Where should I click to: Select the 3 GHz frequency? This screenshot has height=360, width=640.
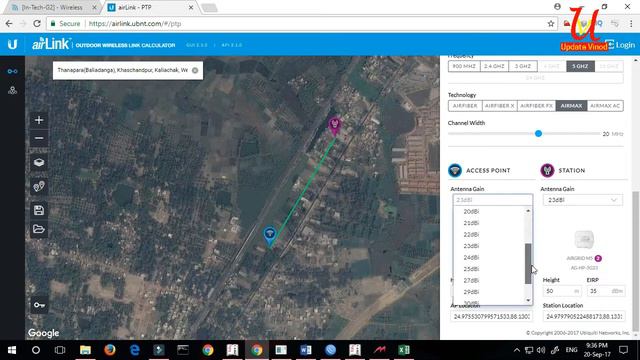[523, 66]
